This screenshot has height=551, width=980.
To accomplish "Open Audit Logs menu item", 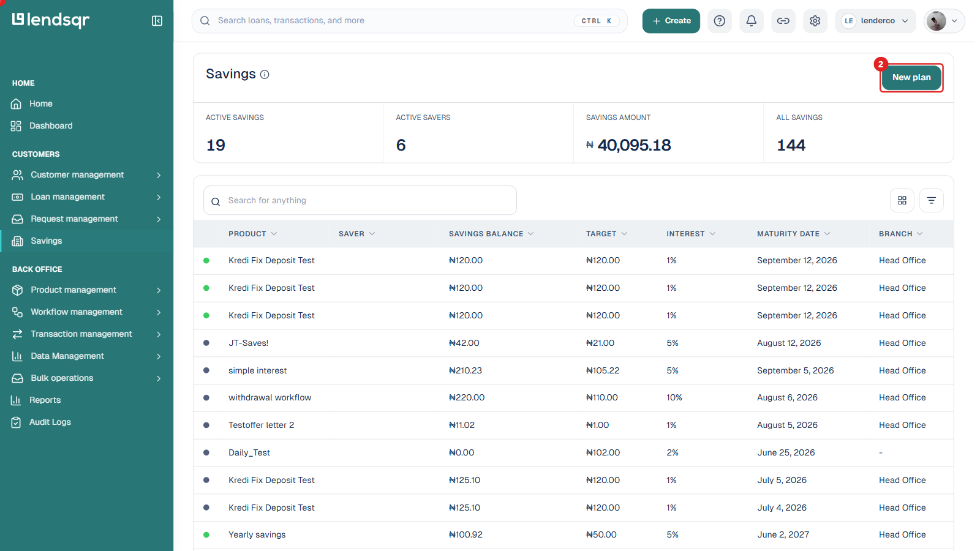I will pos(86,422).
